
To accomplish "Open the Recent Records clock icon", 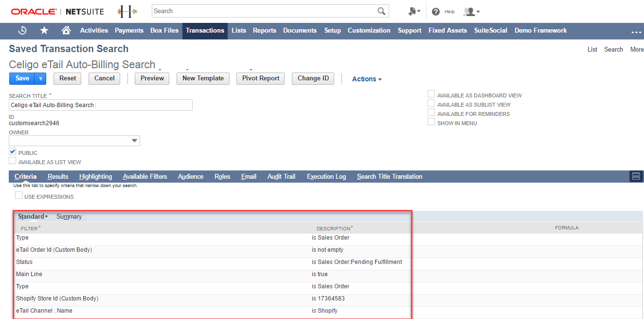I will pos(22,31).
